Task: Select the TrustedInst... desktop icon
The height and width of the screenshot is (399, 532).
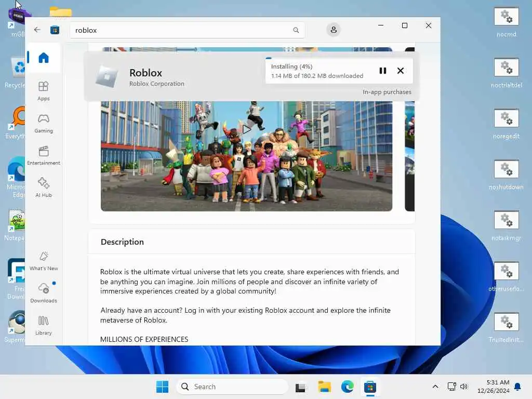Action: [x=506, y=327]
